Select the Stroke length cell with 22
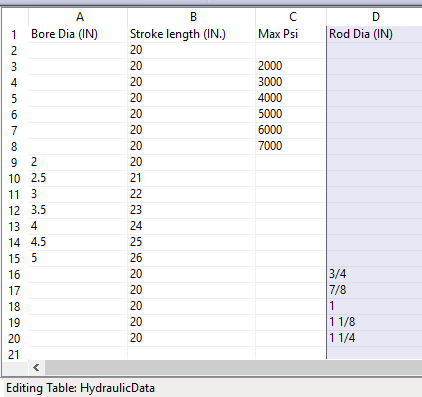 (x=191, y=194)
